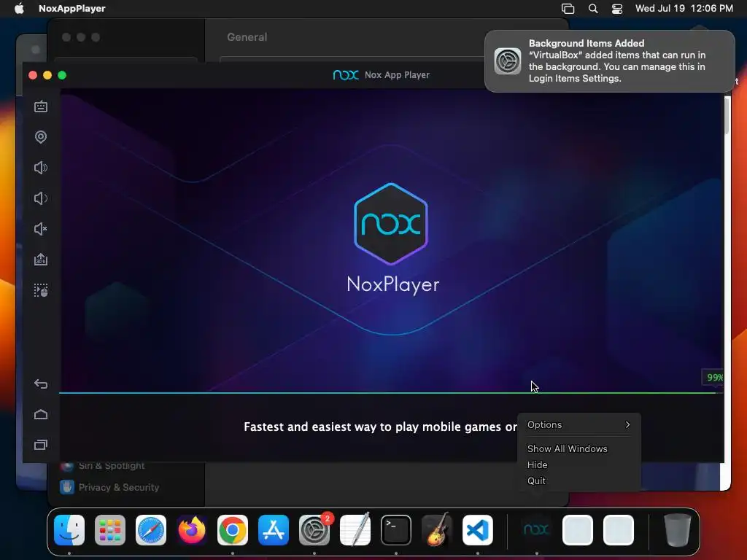Launch GarageBand from the dock
This screenshot has width=747, height=560.
click(437, 529)
